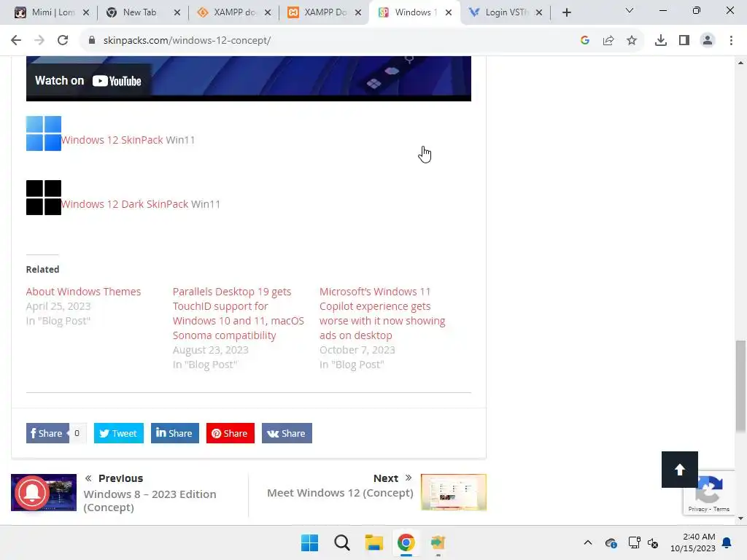Open the Windows notification bell
This screenshot has width=747, height=560.
point(727,542)
